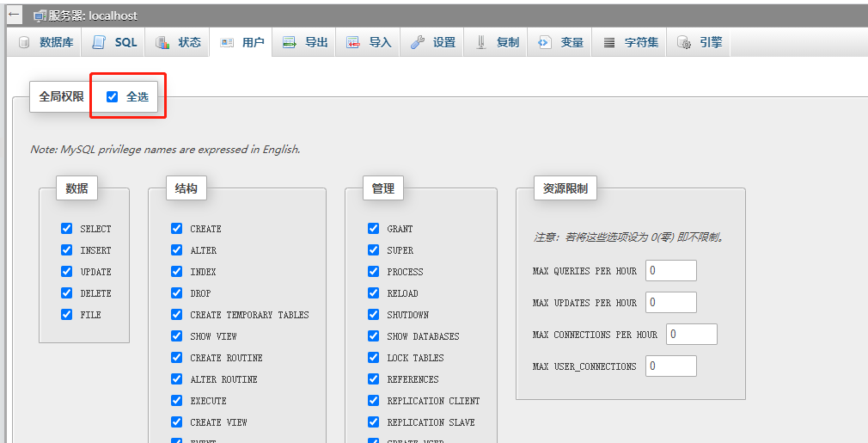The height and width of the screenshot is (443, 868).
Task: Uncheck the SUPER privilege
Action: pyautogui.click(x=374, y=249)
